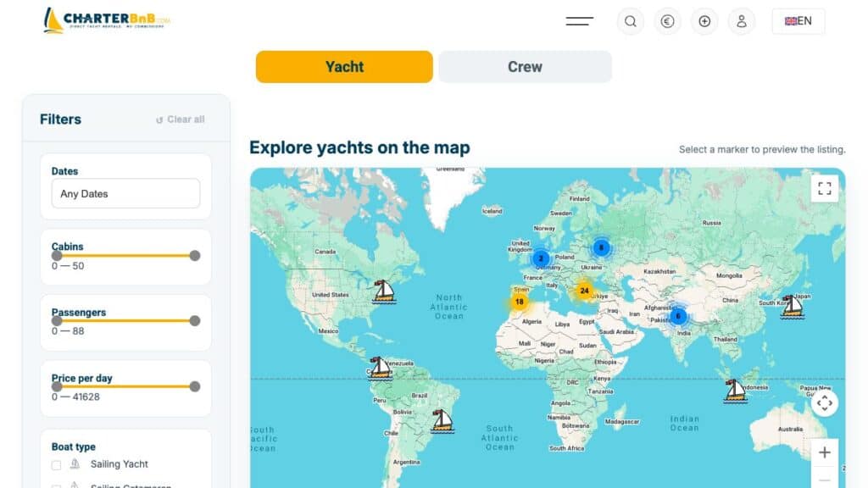
Task: Open the euro currency selector icon
Action: pyautogui.click(x=667, y=21)
